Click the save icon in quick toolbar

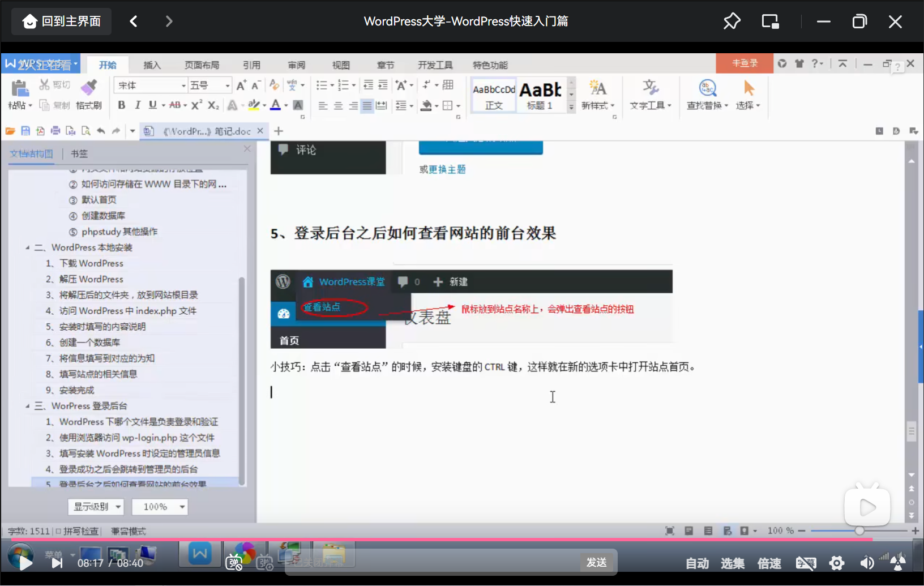(x=25, y=131)
